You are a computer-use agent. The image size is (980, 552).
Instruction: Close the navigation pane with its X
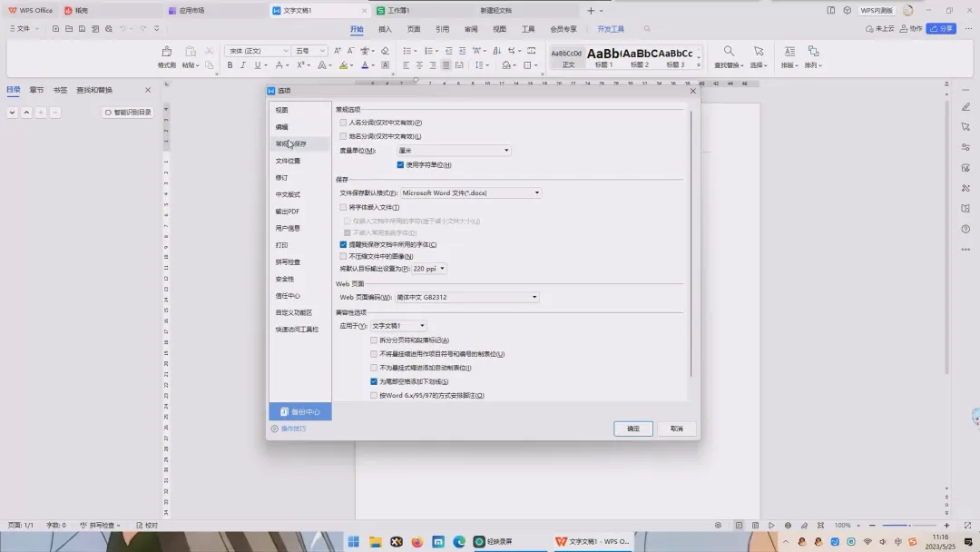click(x=148, y=90)
